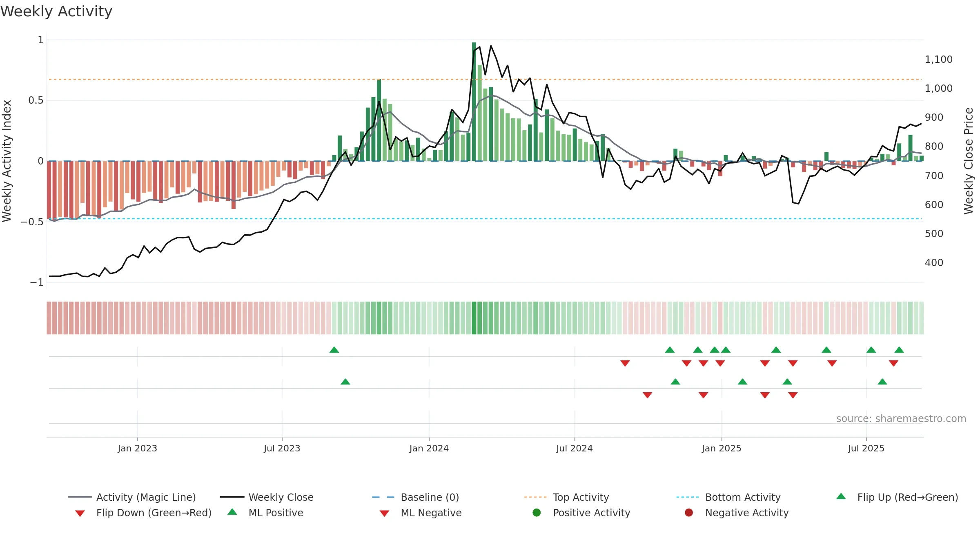Click the Weekly Close Price axis title
Screen dimensions: 980x551
click(969, 161)
